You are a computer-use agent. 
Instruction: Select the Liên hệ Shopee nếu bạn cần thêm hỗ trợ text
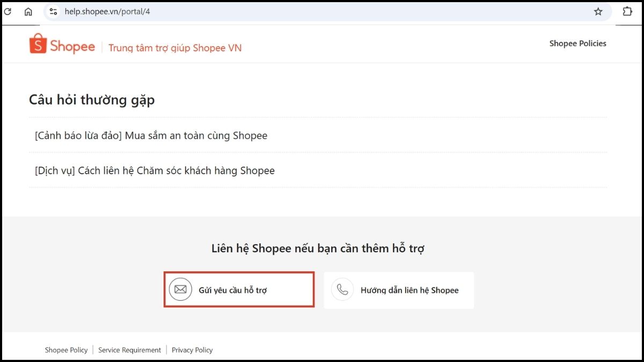point(318,248)
